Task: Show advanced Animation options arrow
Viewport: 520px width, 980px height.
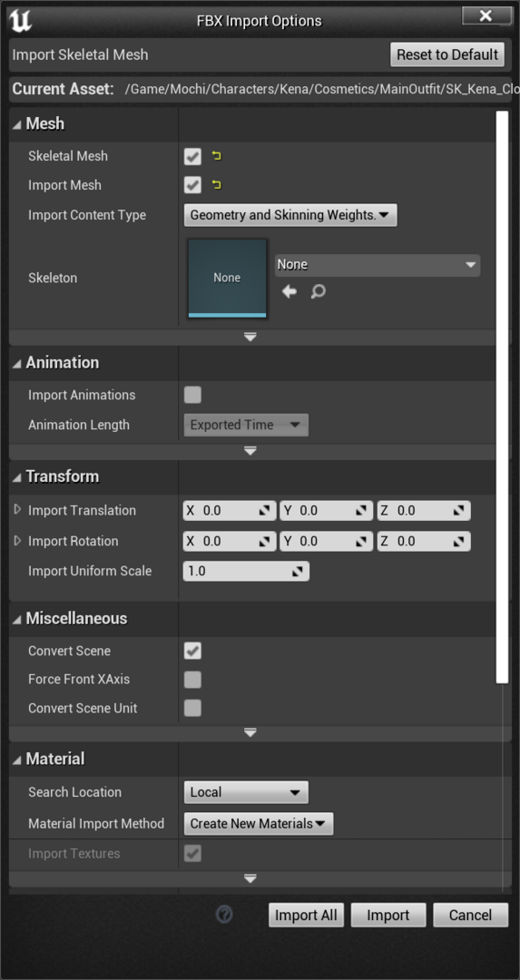Action: point(250,451)
